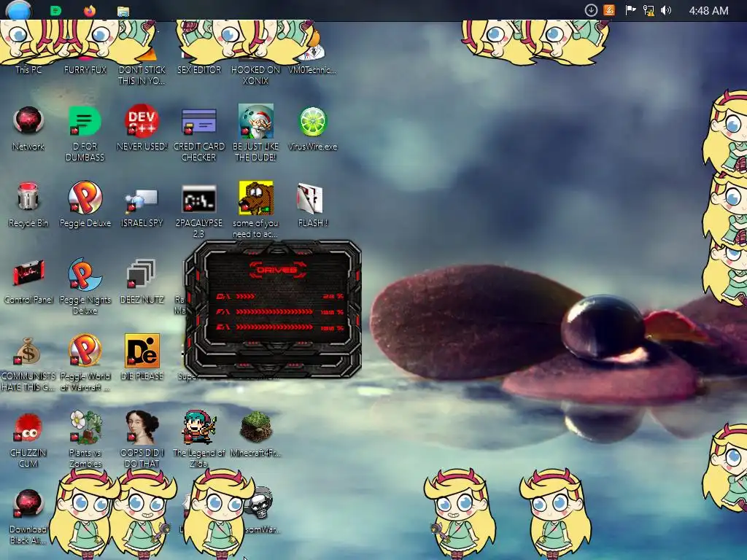Image resolution: width=747 pixels, height=560 pixels.
Task: Open BE JUST LIKE THE DUDE! icon
Action: (x=256, y=121)
